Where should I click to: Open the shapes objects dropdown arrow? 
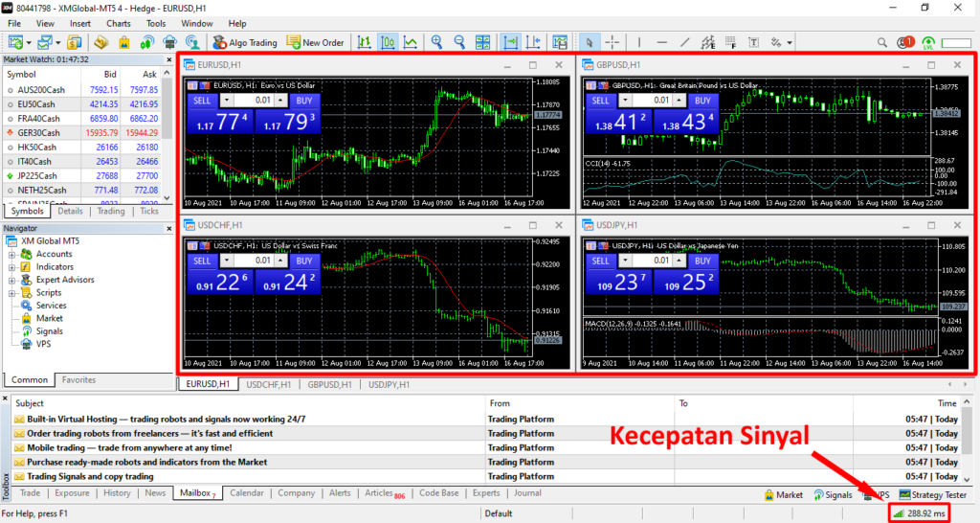point(790,43)
